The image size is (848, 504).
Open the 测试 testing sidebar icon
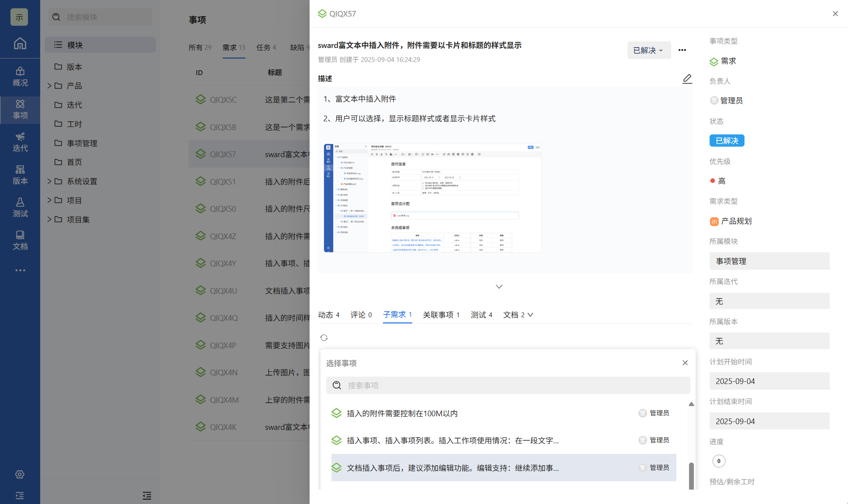point(20,207)
